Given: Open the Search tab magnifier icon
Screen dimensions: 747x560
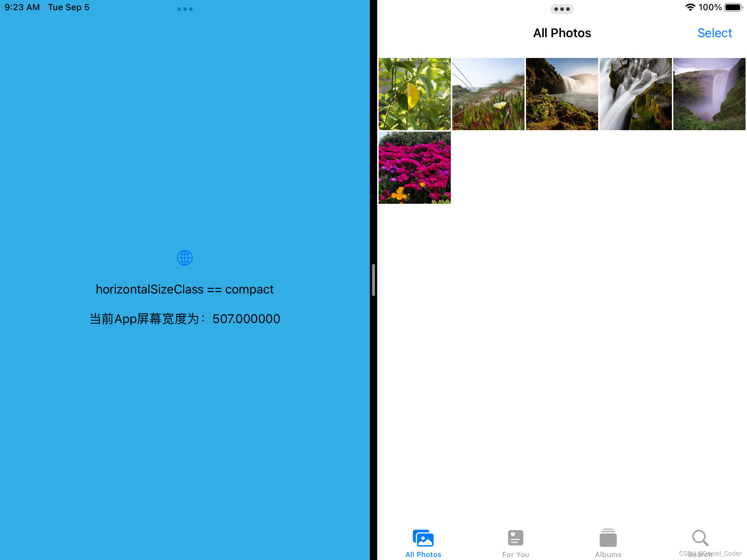Looking at the screenshot, I should click(700, 538).
